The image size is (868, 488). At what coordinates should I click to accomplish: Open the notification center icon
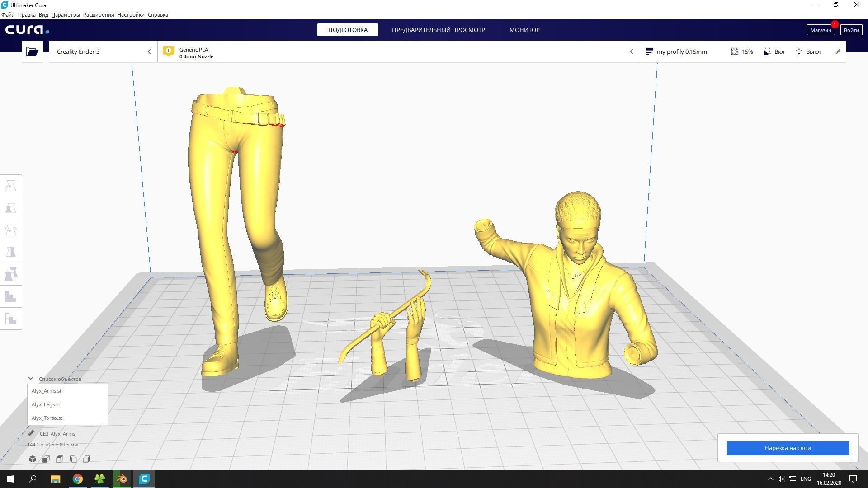pos(853,479)
